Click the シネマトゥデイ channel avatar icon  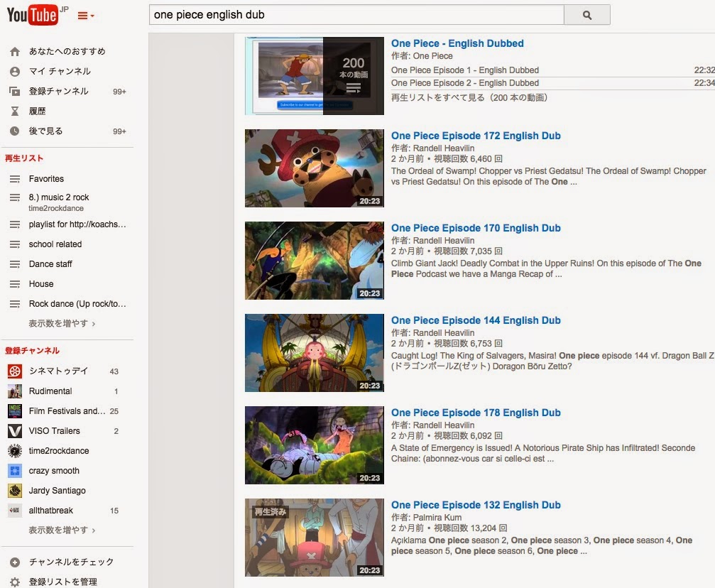[15, 371]
